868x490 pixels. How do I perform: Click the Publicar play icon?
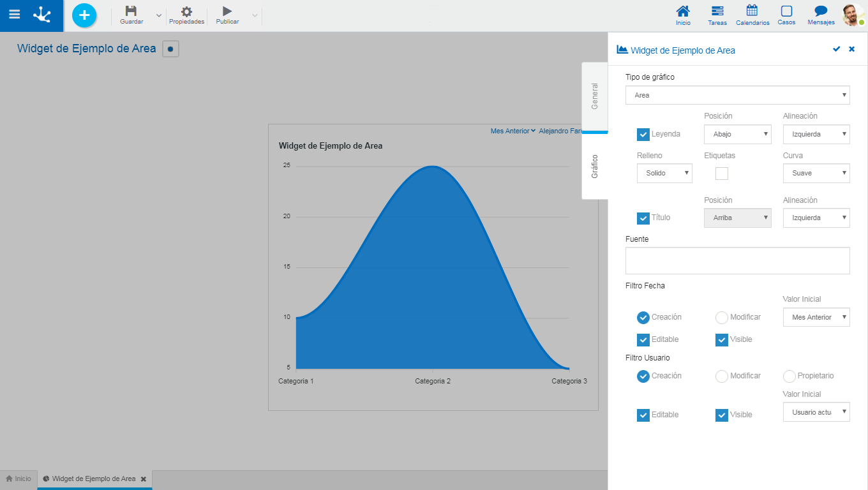[x=227, y=11]
